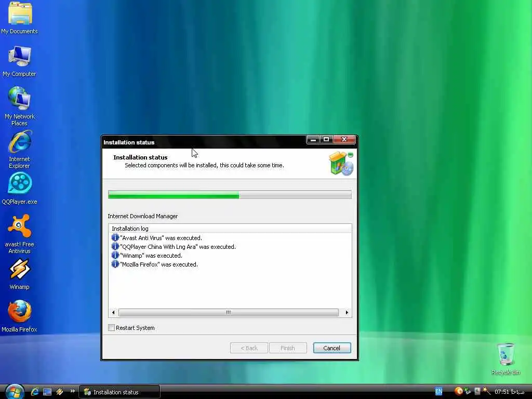Click Internet Download Manager status text
The height and width of the screenshot is (399, 532).
pos(143,216)
